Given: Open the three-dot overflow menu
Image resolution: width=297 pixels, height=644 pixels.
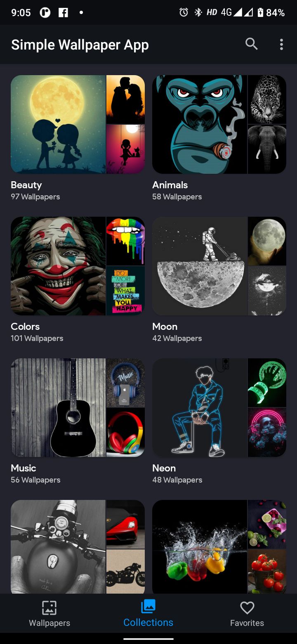Looking at the screenshot, I should click(281, 44).
